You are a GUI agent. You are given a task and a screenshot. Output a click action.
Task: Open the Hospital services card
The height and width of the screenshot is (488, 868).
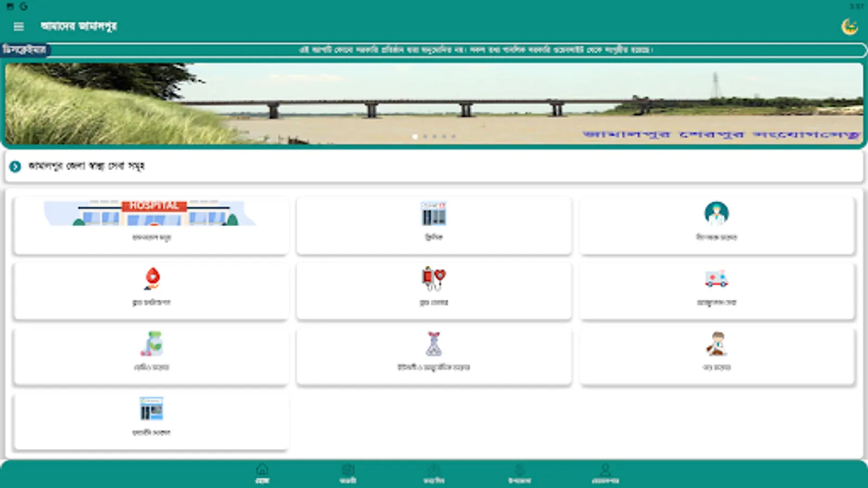[151, 225]
